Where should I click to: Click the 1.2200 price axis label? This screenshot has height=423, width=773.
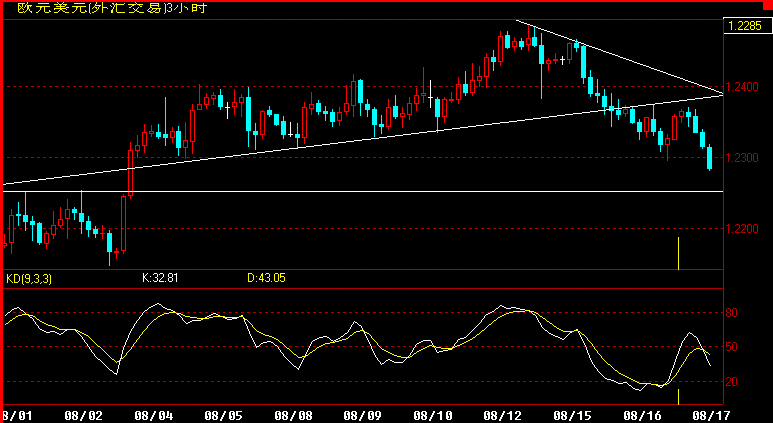[x=743, y=229]
